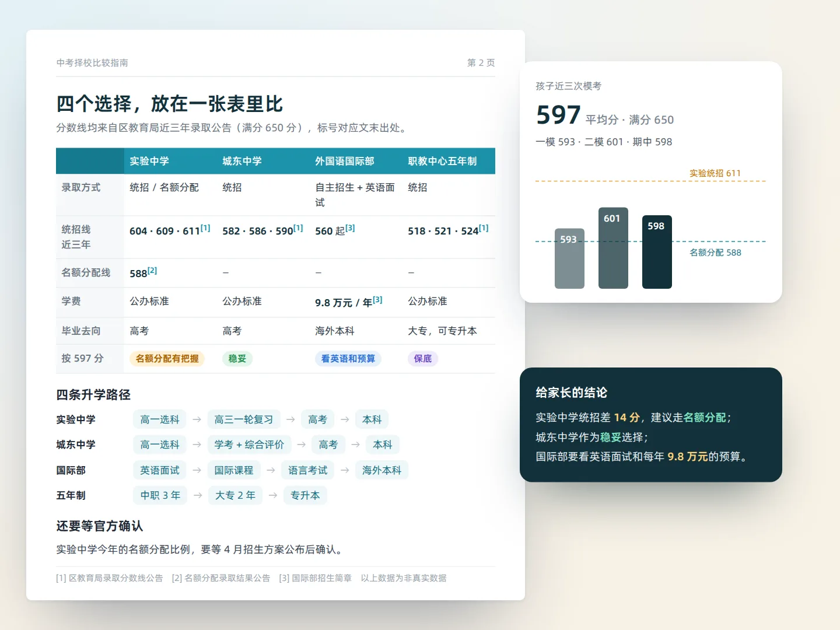840x630 pixels.
Task: Click the 中职 3 年 path step
Action: coord(160,495)
